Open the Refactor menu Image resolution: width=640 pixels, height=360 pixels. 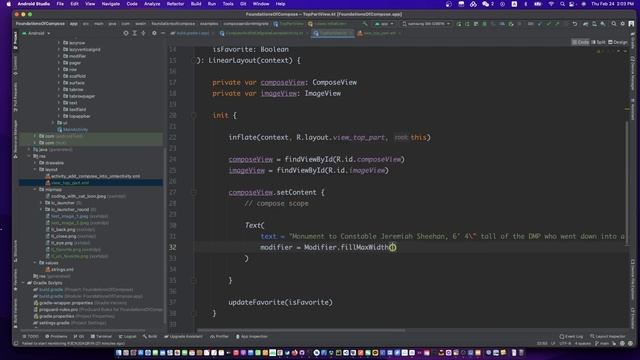pos(176,4)
